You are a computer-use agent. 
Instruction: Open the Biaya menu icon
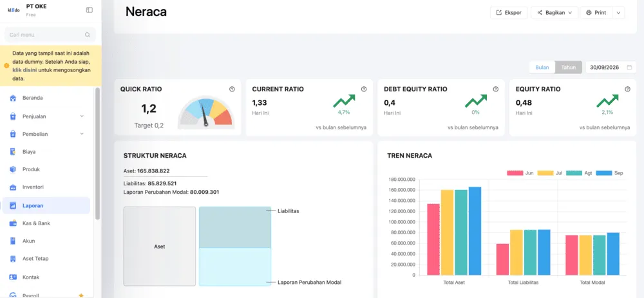[x=13, y=152]
